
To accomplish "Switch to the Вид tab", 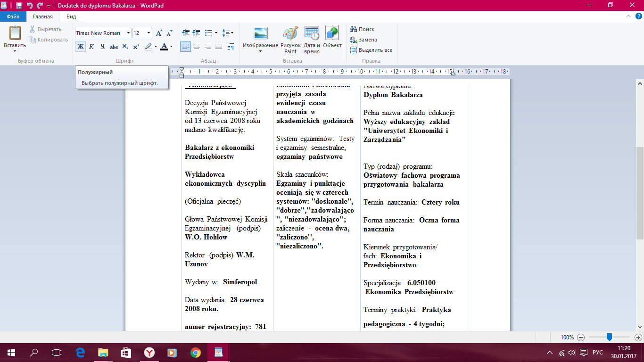I will click(71, 16).
